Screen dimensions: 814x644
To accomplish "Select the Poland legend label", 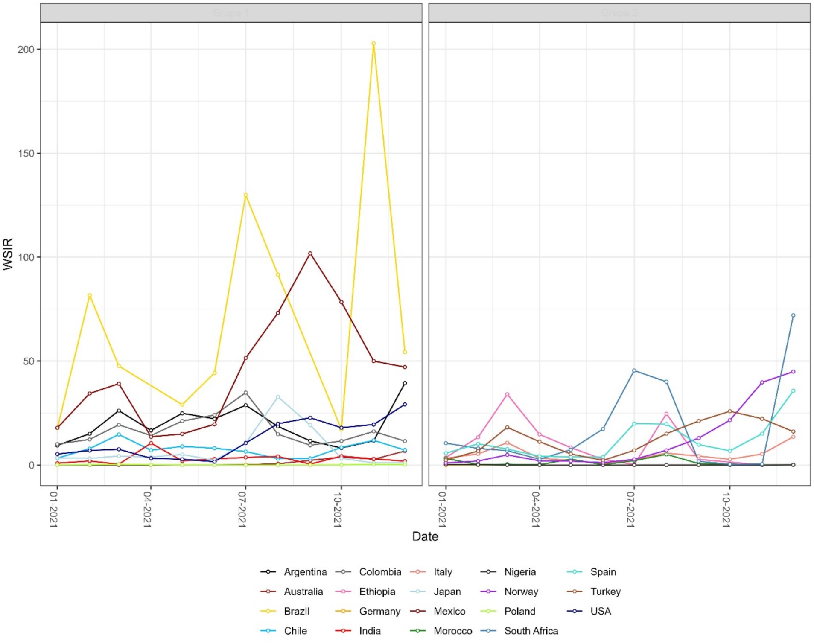I will coord(519,611).
